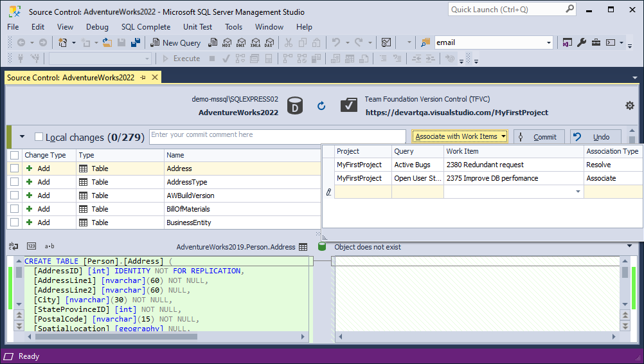Viewport: 644px width, 364px height.
Task: Click the Commit button
Action: coord(539,137)
